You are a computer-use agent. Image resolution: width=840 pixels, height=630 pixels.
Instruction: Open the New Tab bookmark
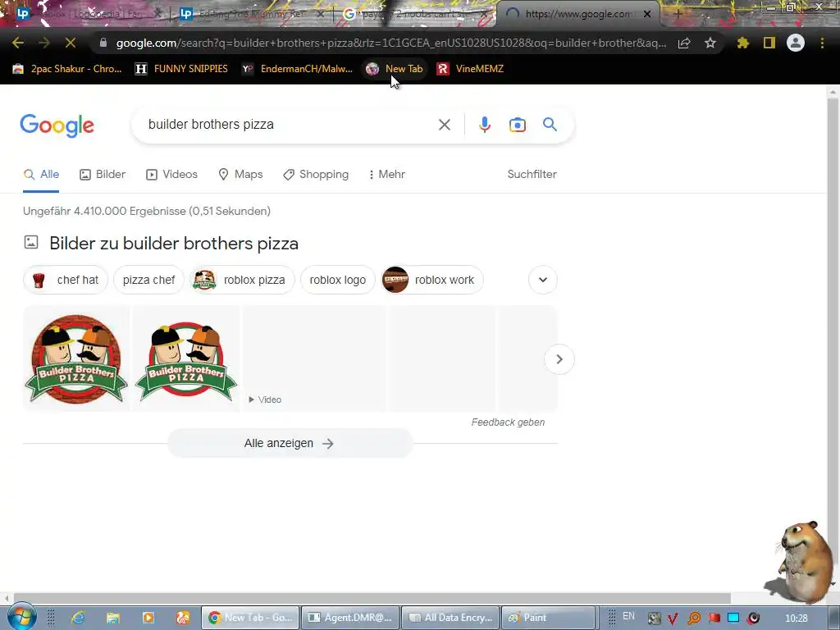[395, 69]
